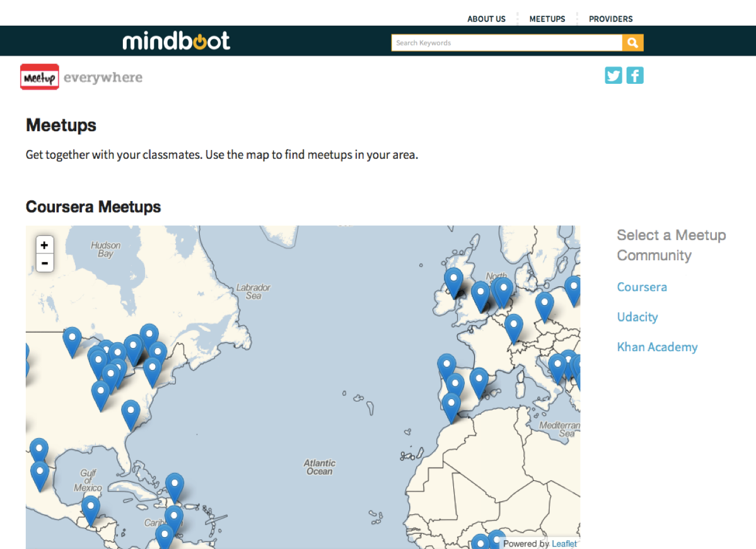This screenshot has height=549, width=756.
Task: Click the map pin over Portugal
Action: pyautogui.click(x=446, y=366)
